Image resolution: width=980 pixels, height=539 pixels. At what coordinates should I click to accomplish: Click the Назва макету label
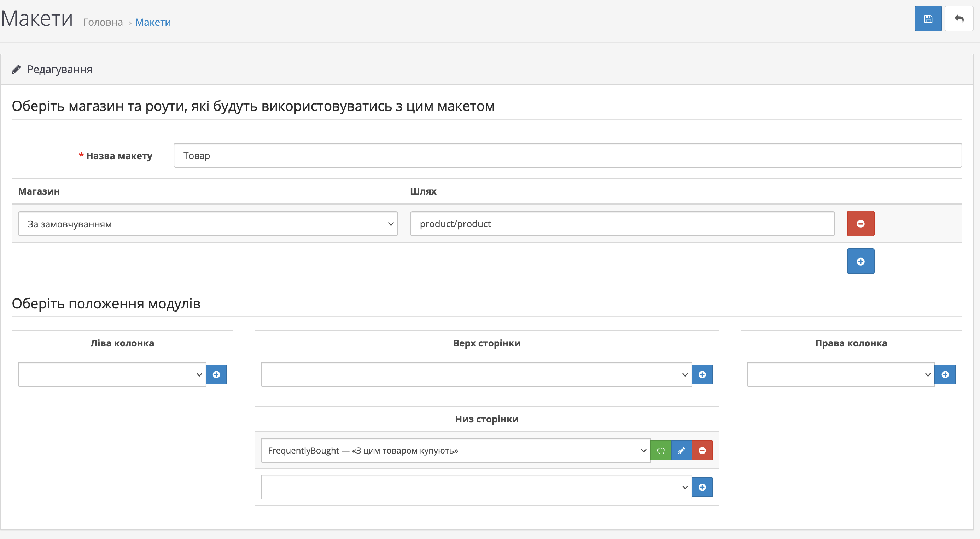pos(119,156)
